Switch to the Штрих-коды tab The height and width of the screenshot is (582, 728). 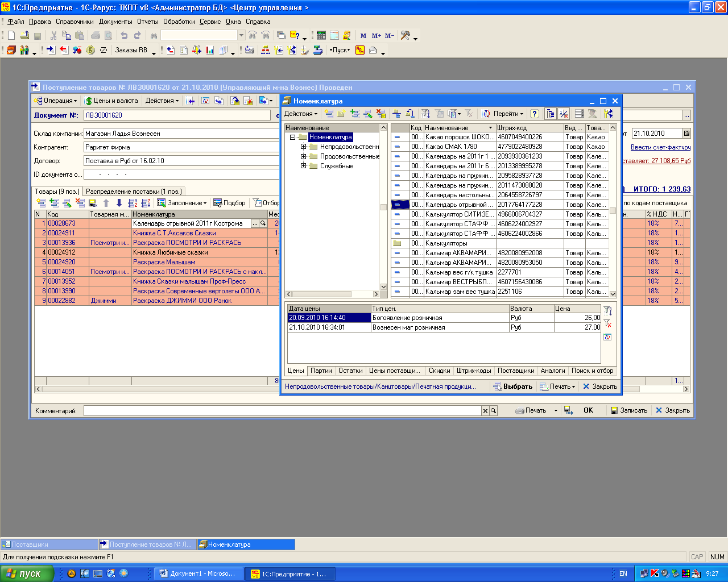coord(474,371)
